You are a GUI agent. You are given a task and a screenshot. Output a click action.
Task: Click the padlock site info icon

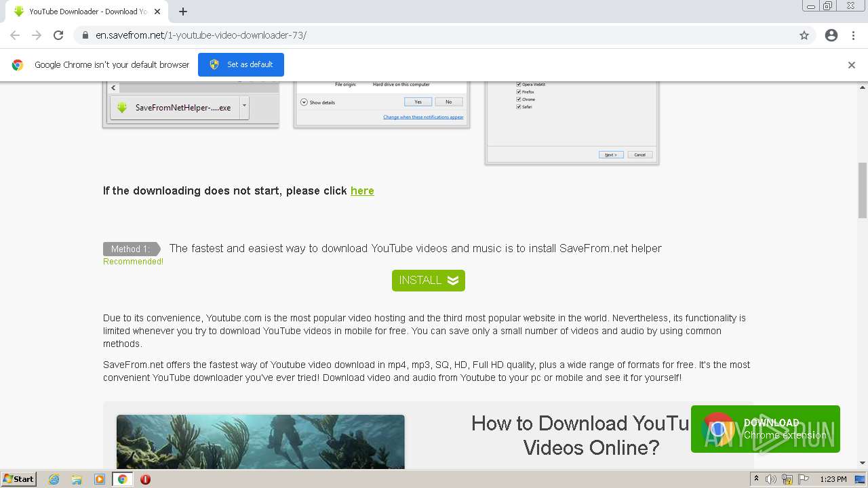click(x=85, y=35)
